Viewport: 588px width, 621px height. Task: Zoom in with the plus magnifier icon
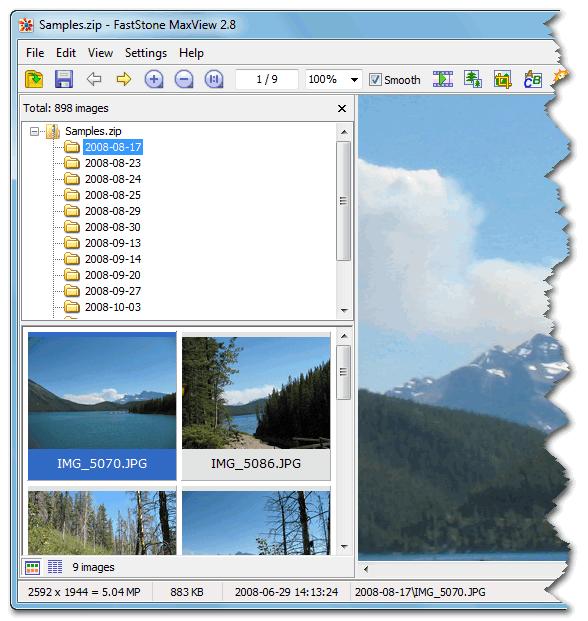[x=154, y=79]
